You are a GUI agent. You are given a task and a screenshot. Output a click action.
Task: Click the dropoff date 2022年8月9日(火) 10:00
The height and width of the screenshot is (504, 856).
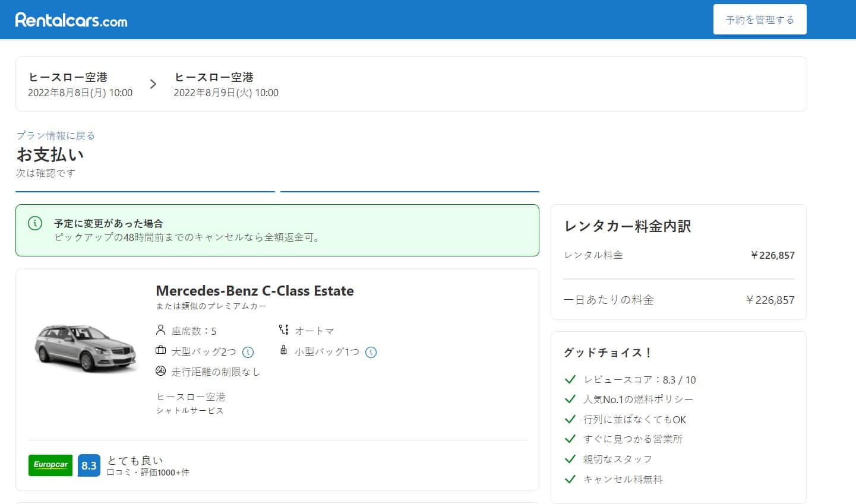coord(226,93)
